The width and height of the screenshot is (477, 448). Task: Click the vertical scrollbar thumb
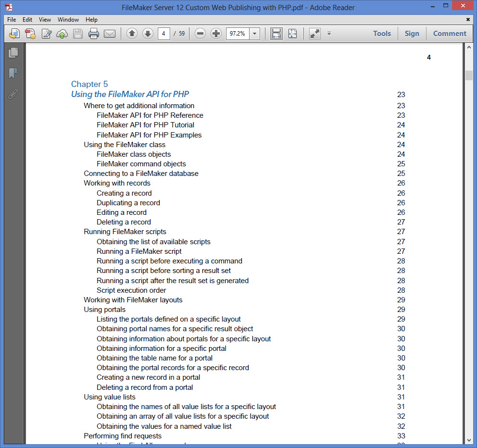click(x=469, y=75)
